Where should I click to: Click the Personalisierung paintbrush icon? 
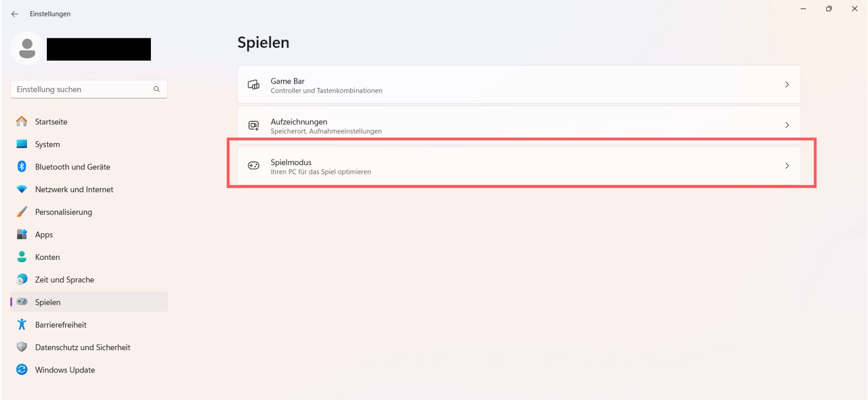click(x=22, y=212)
